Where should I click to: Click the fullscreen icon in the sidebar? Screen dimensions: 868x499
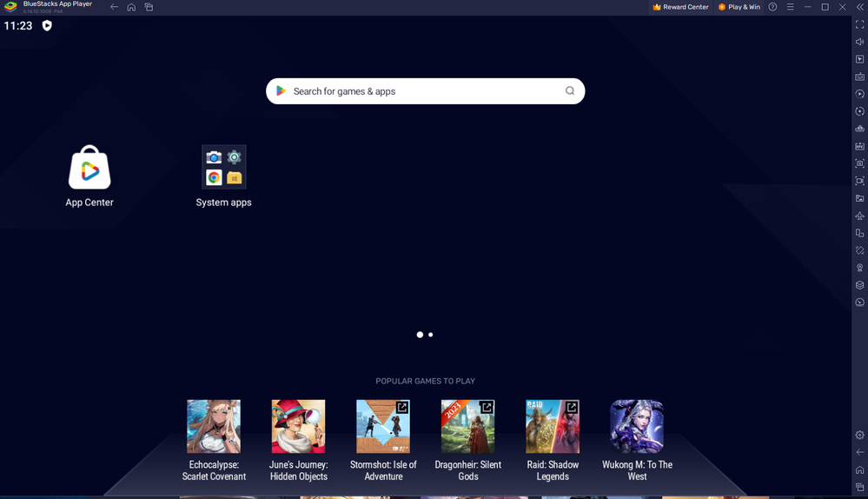(x=859, y=24)
